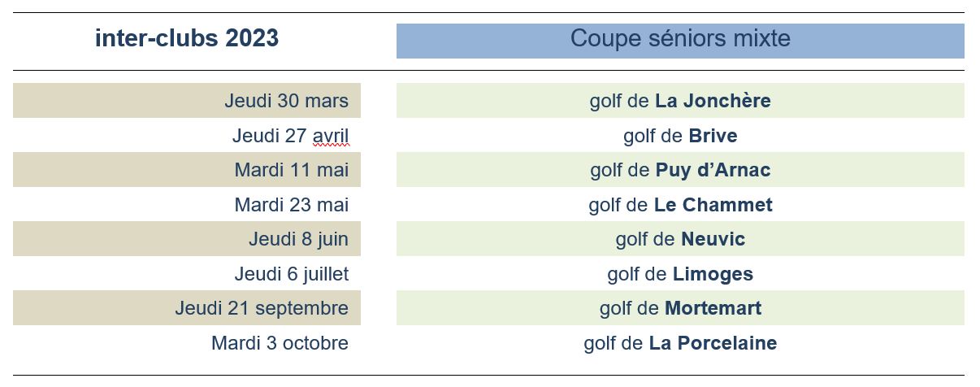Select the 'Mardi 11 mai' date
This screenshot has width=980, height=387.
(x=187, y=170)
